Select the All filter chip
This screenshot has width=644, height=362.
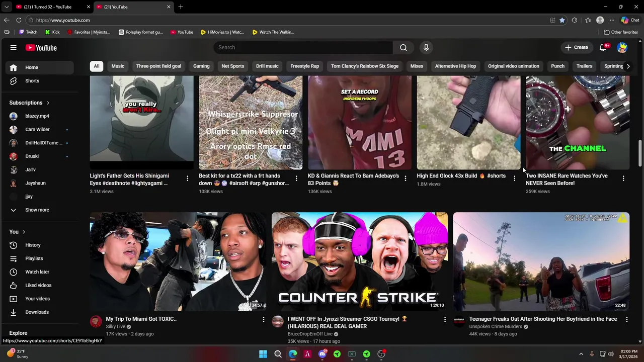pos(96,66)
